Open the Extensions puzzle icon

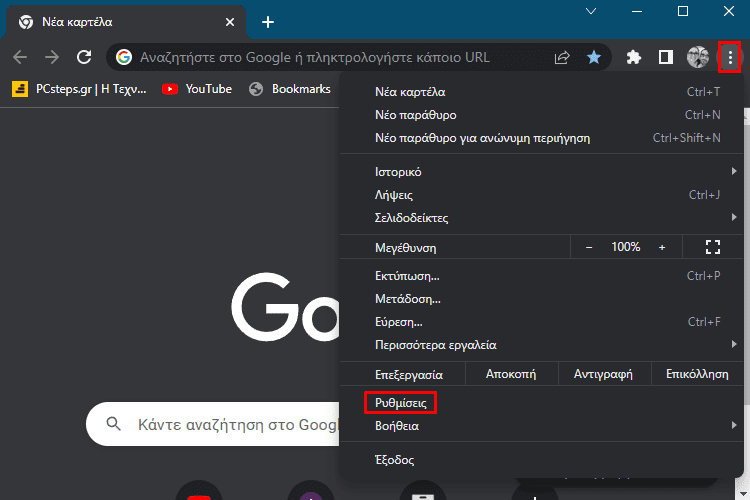click(633, 57)
